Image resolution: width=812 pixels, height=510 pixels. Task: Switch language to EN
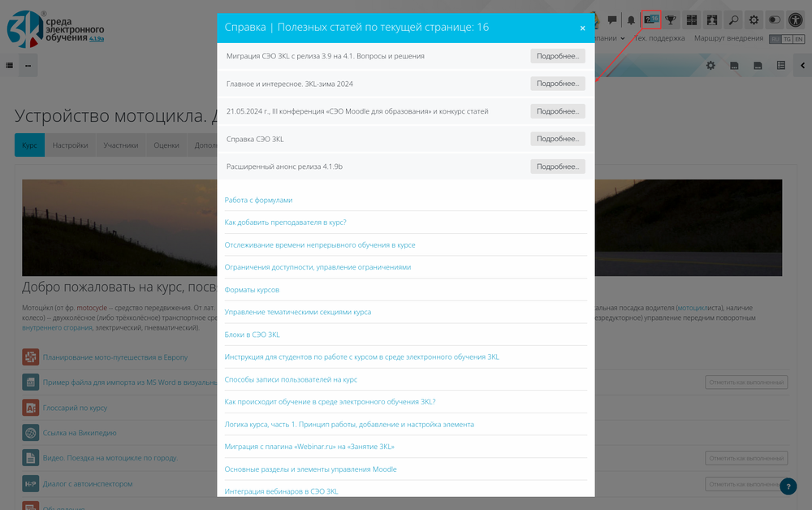799,39
